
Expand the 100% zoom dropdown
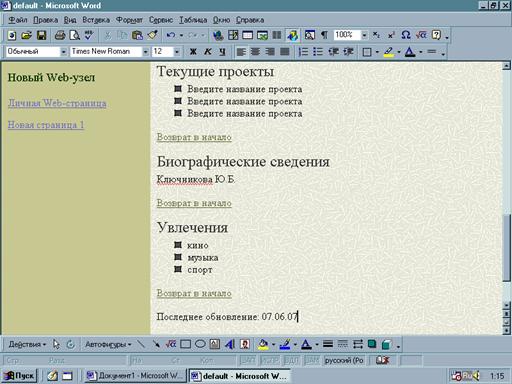point(364,35)
